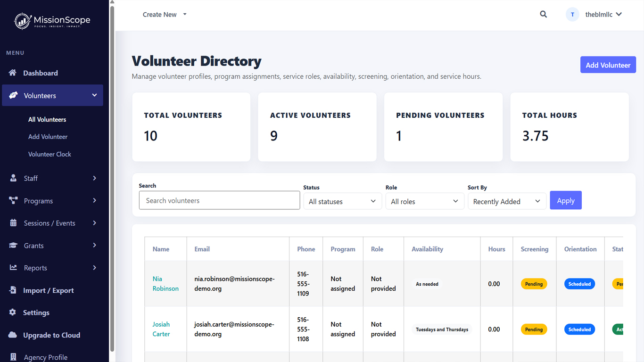Open Volunteer Clock submenu item
The image size is (644, 362).
pyautogui.click(x=50, y=154)
